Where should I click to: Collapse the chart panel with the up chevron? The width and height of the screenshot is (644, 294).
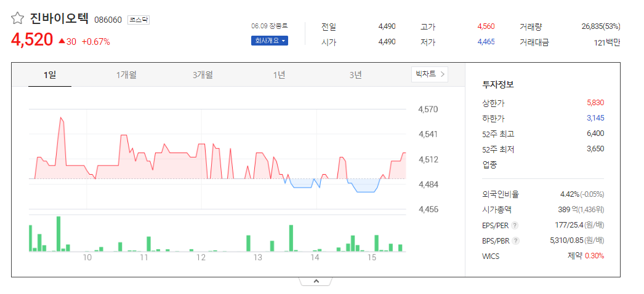coord(316,281)
